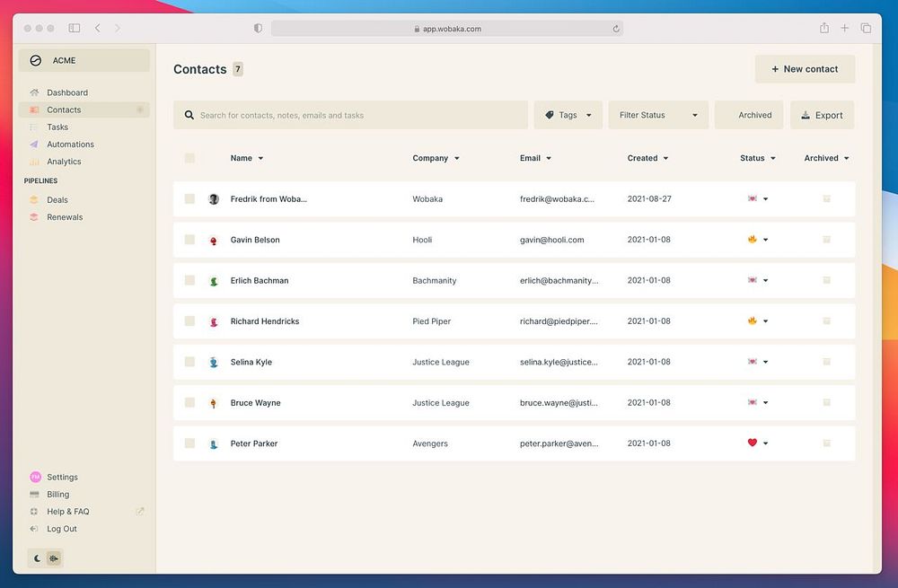898x588 pixels.
Task: Export the contacts list
Action: click(x=822, y=115)
